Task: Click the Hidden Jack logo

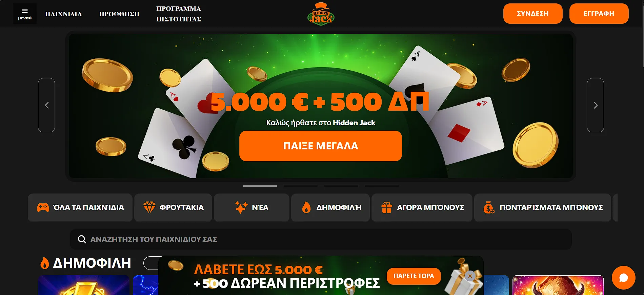Action: tap(321, 14)
